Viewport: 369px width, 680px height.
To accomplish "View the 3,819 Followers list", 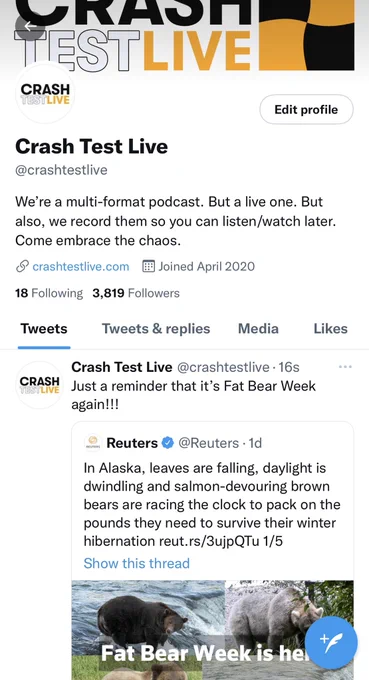I will click(x=136, y=293).
